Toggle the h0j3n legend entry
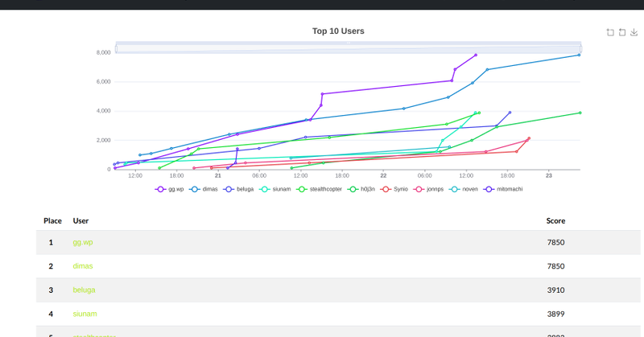Screen dimensions: 644x337 click(x=361, y=189)
